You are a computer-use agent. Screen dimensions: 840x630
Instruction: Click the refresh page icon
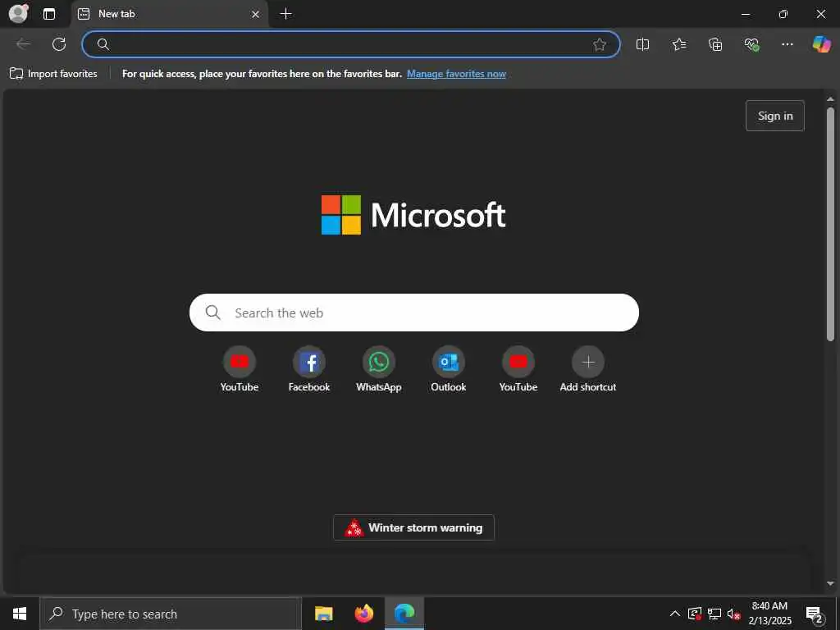(59, 44)
